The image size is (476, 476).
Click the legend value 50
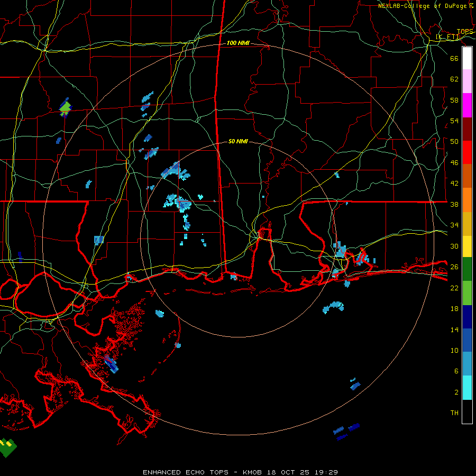click(x=454, y=141)
